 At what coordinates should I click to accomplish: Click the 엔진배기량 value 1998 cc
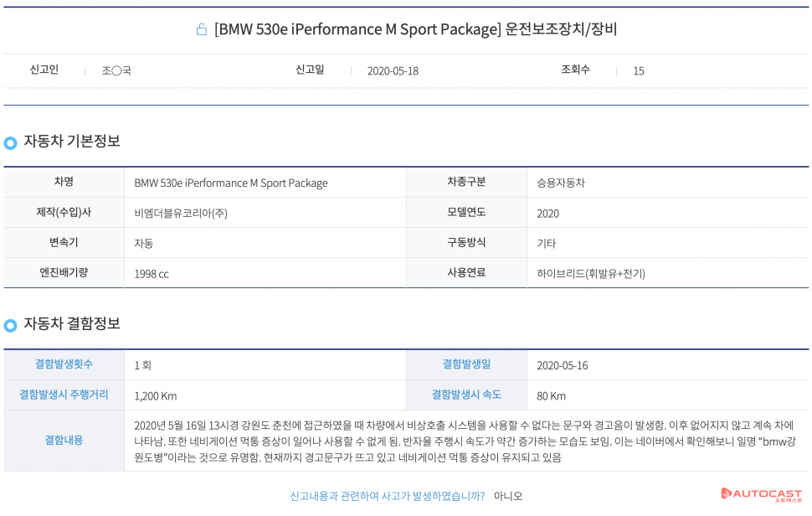click(152, 273)
